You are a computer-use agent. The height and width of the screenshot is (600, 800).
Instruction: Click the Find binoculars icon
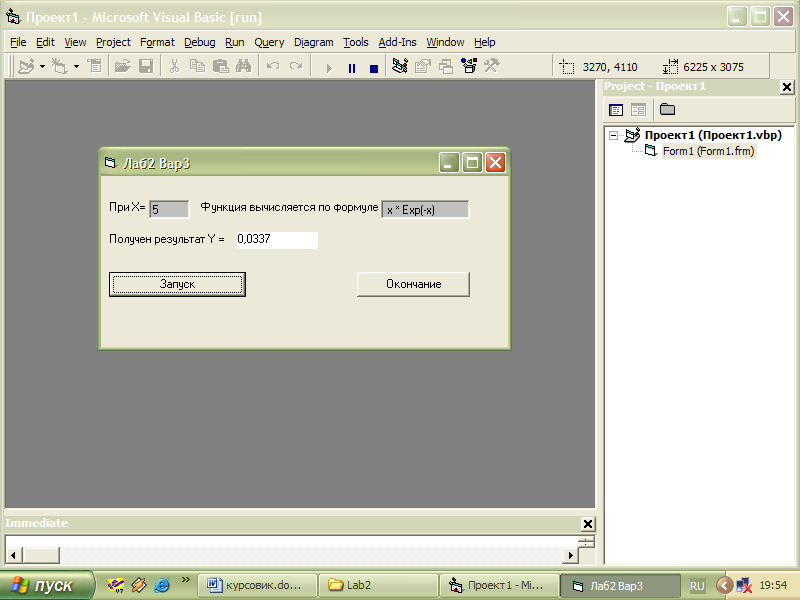point(243,66)
